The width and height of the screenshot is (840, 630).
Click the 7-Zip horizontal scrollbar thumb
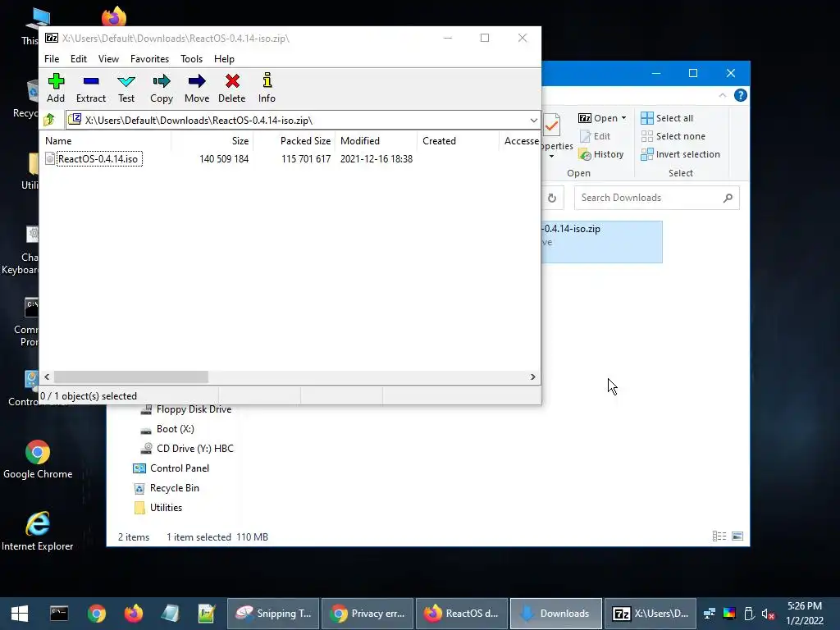pyautogui.click(x=131, y=377)
